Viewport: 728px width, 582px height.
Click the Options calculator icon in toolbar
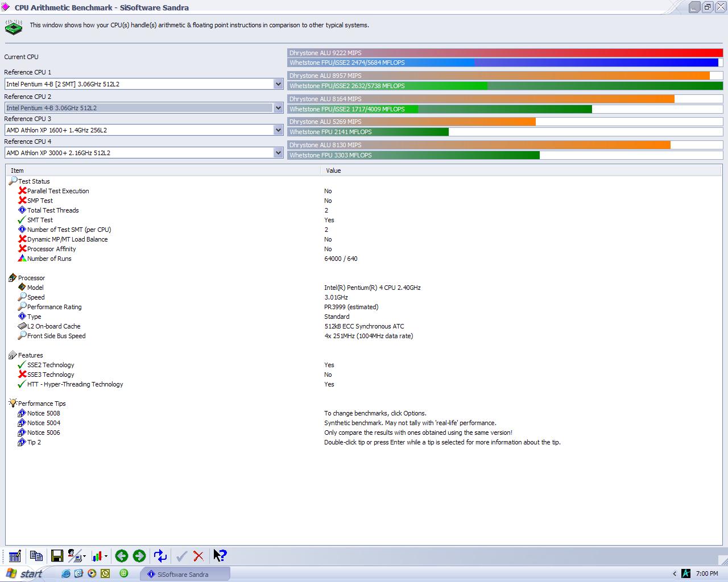15,556
